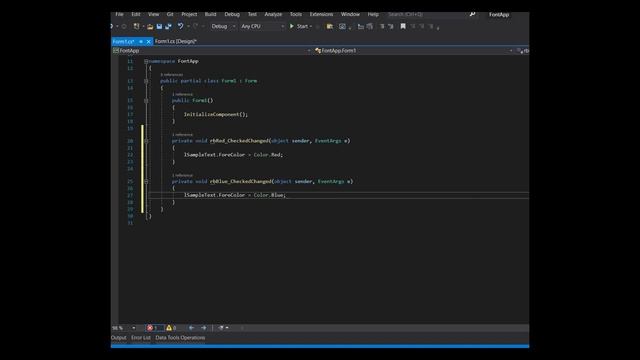Collapse the namespace FontApp block
This screenshot has height=360, width=640.
point(146,61)
